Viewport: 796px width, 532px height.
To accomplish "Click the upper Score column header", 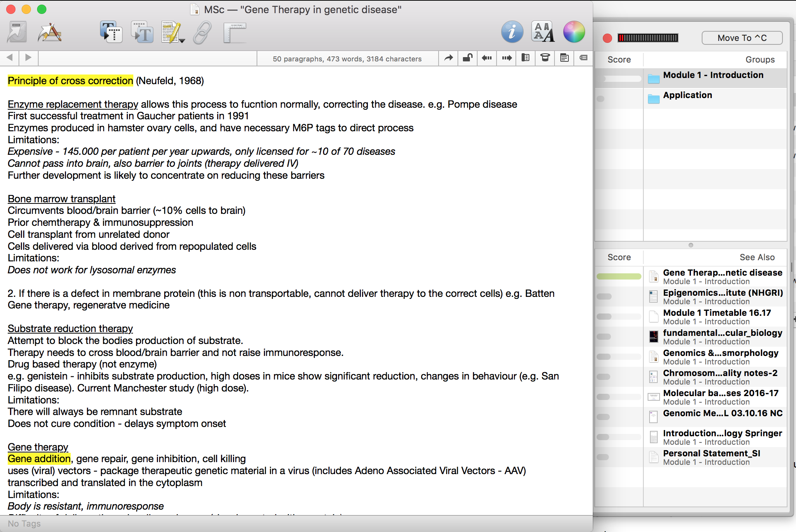I will (619, 59).
